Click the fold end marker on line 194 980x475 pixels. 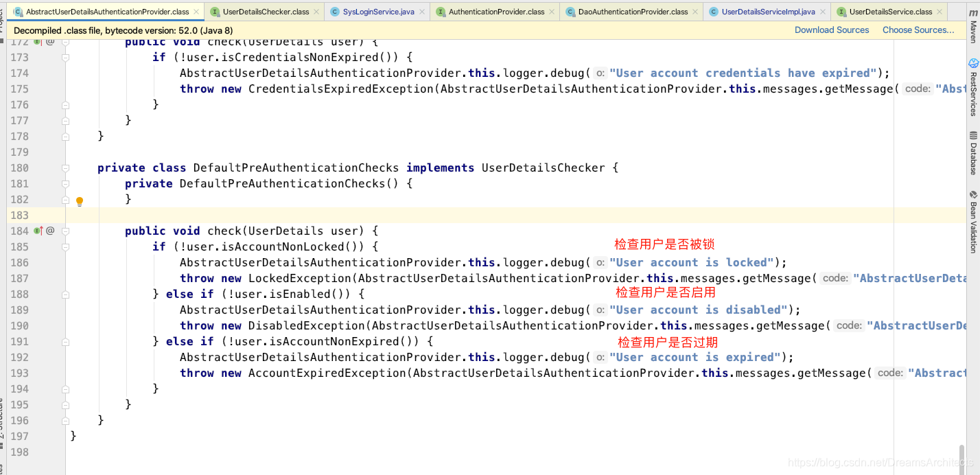(66, 389)
